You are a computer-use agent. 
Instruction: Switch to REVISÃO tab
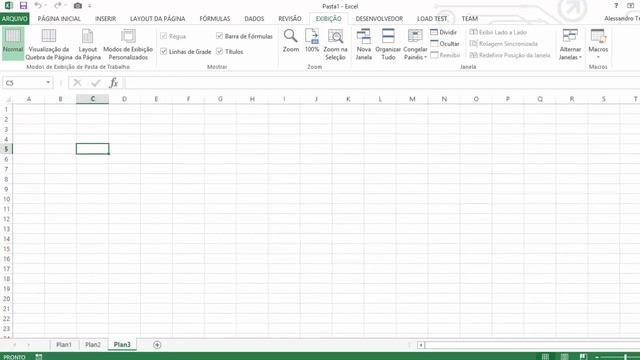pyautogui.click(x=290, y=19)
